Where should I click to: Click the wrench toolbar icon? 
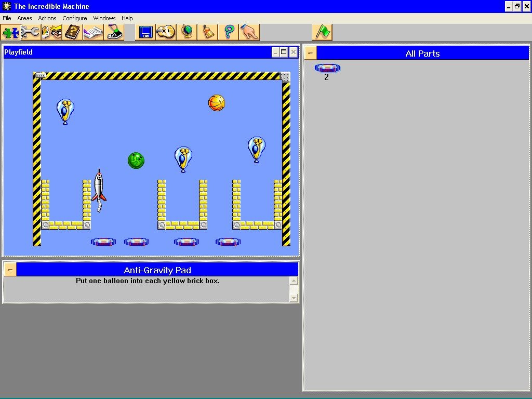click(x=31, y=33)
